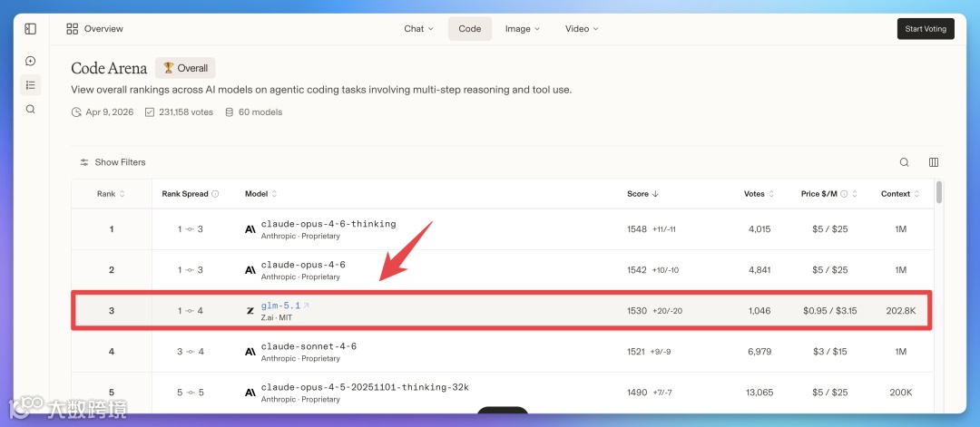The image size is (980, 427).
Task: Toggle the sidebar panel icon
Action: [31, 29]
